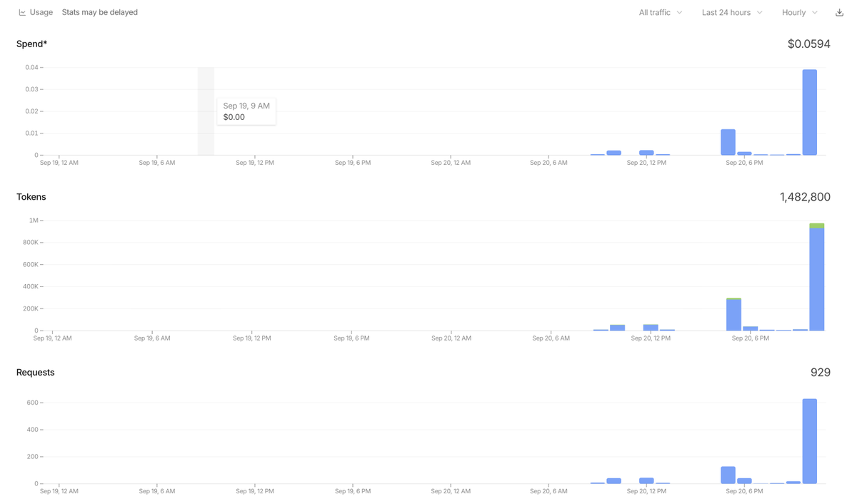The width and height of the screenshot is (857, 504).
Task: Click the 0.04 label on the Spend axis
Action: 31,68
